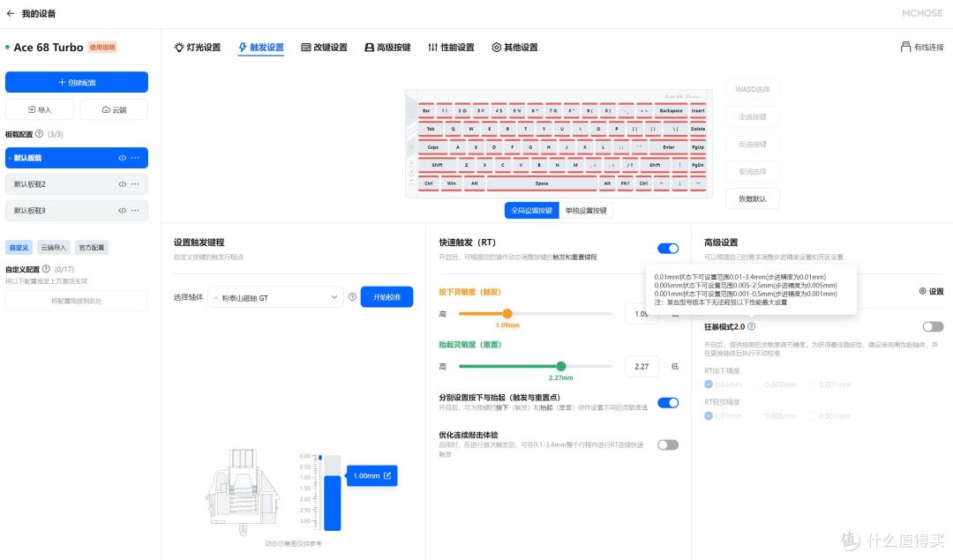
Task: Click the 开始校准 start calibration button
Action: click(x=386, y=297)
